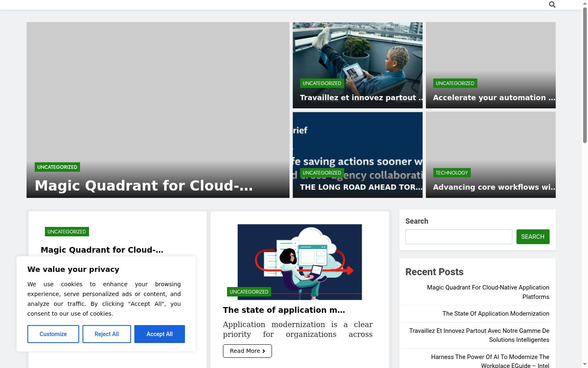
Task: Open the featured Magic Quadrant for Cloud headline
Action: 144,186
